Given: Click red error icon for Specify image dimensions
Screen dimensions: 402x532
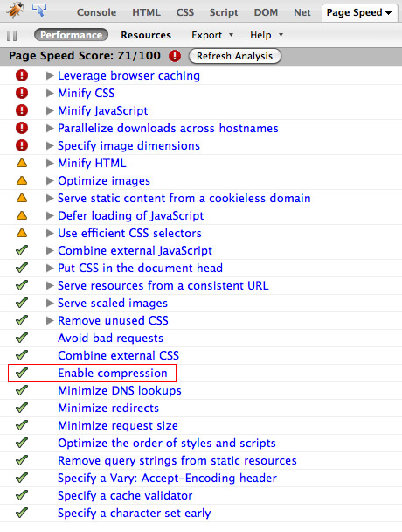Looking at the screenshot, I should click(x=22, y=145).
